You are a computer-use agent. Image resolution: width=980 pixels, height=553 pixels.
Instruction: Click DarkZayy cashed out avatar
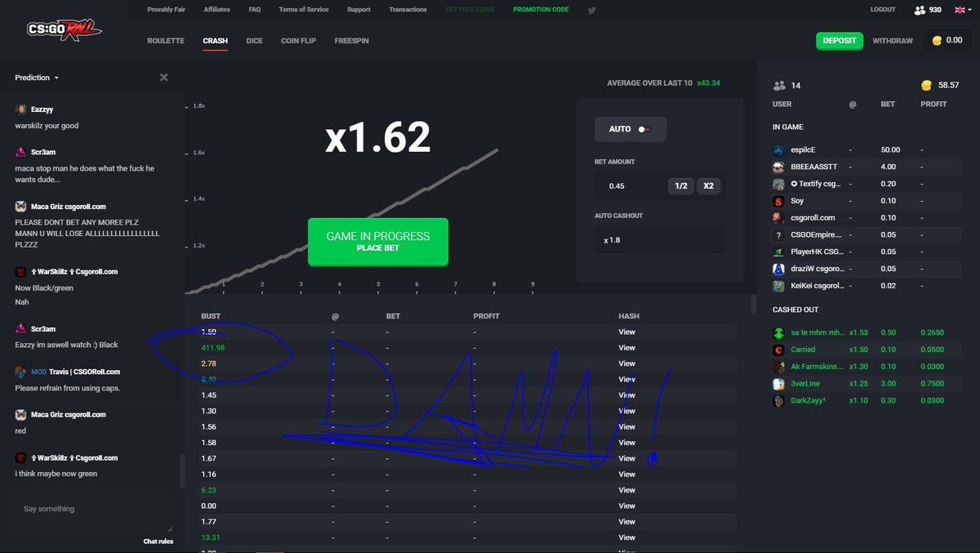pos(778,400)
